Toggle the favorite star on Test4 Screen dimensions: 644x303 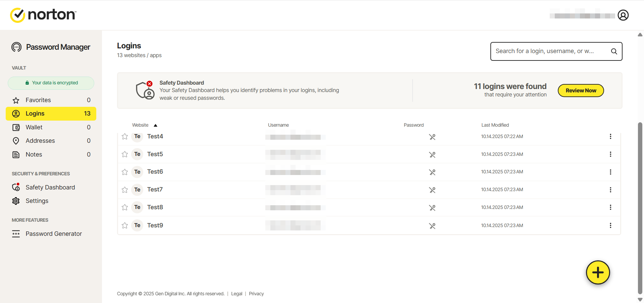tap(125, 136)
